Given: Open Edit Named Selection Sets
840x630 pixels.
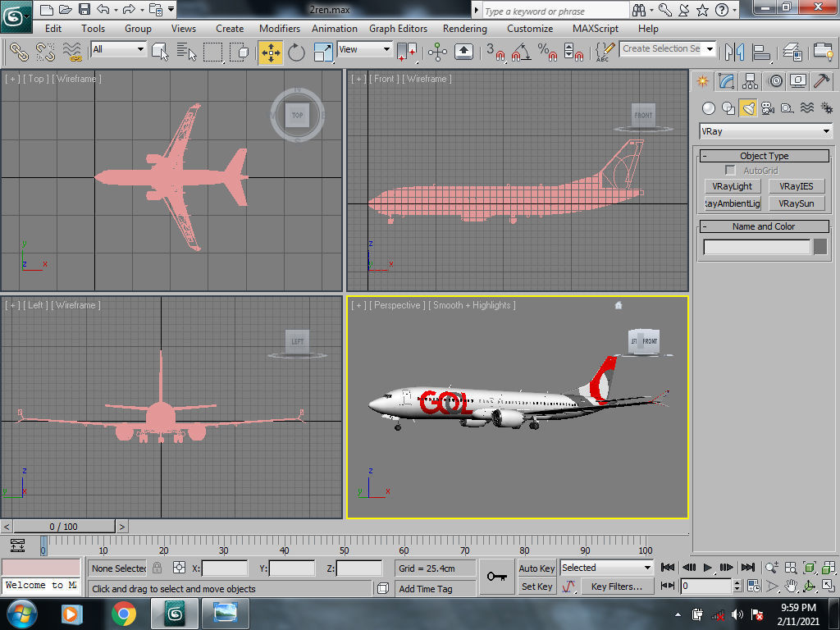Looking at the screenshot, I should 605,52.
